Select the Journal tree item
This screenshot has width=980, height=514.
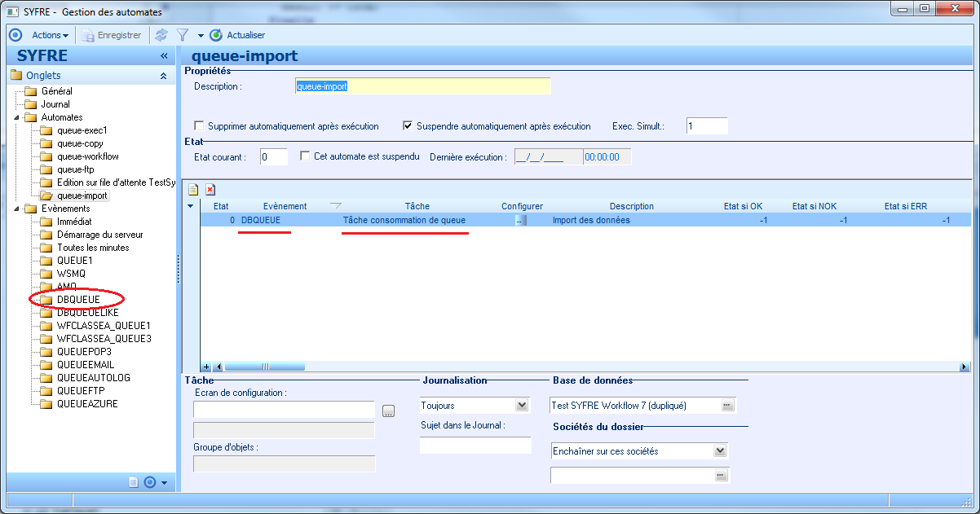pyautogui.click(x=55, y=104)
